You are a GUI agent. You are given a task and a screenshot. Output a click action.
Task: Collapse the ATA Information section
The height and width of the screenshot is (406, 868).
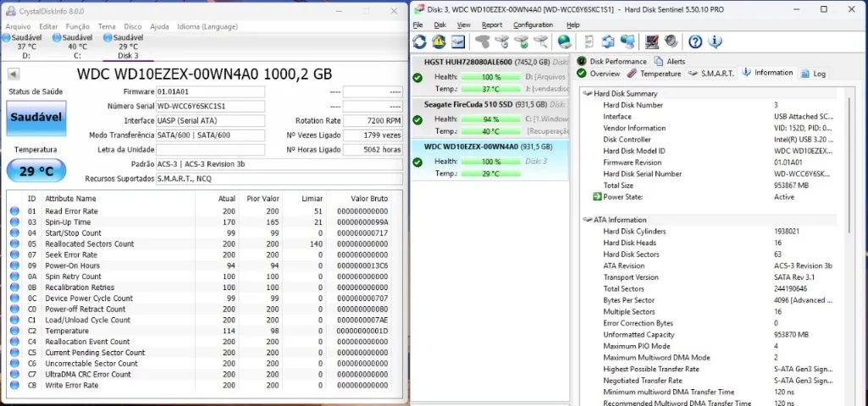click(x=587, y=220)
